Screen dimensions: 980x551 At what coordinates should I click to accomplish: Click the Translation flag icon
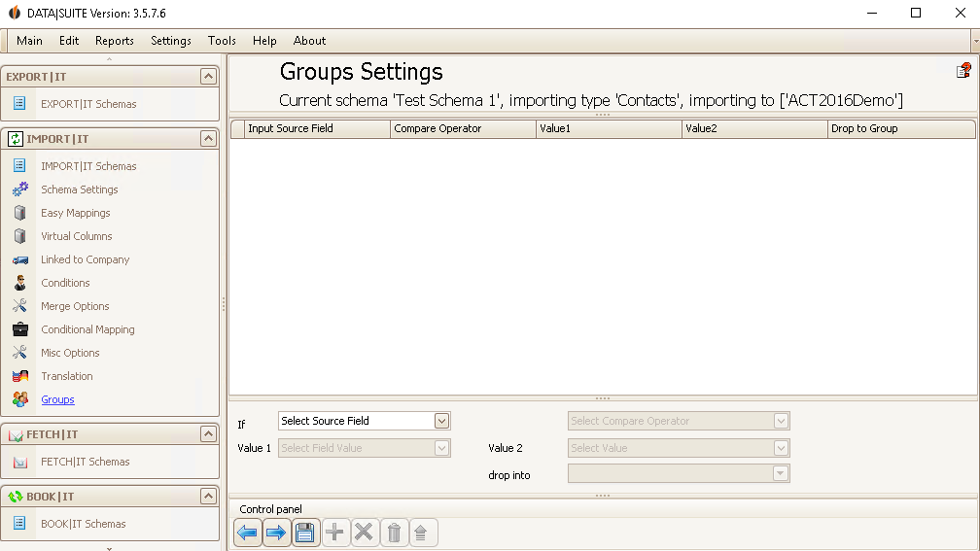(x=20, y=375)
